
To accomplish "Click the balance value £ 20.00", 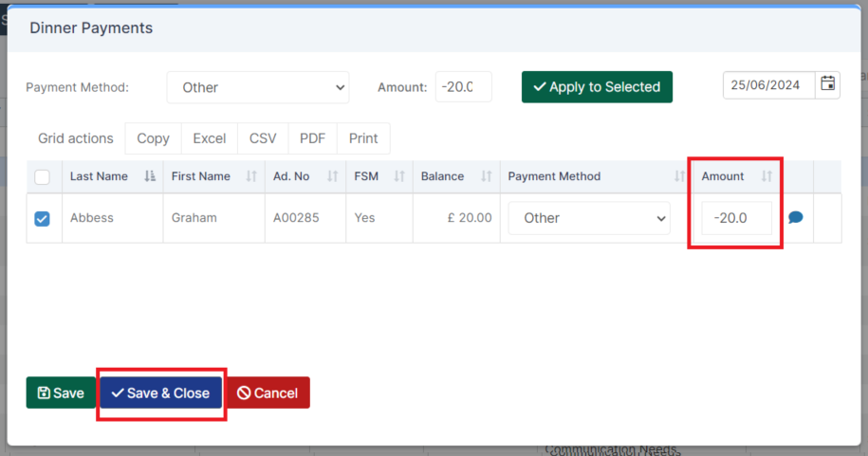I will [470, 217].
